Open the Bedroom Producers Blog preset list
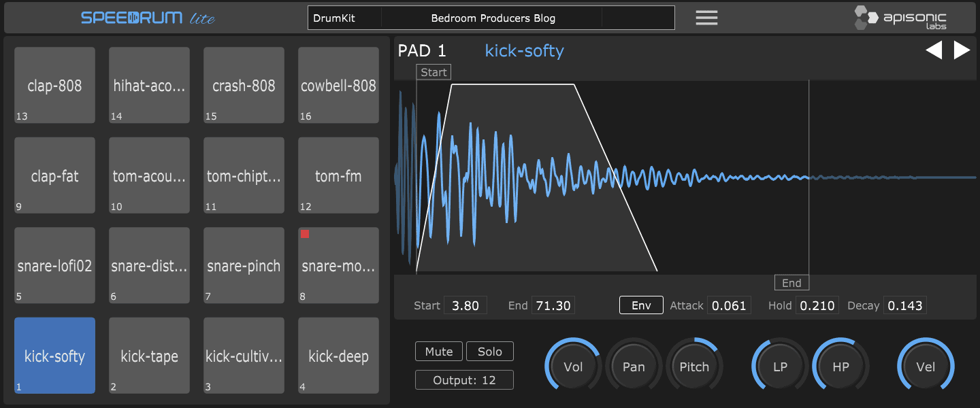The height and width of the screenshot is (408, 980). pos(493,18)
